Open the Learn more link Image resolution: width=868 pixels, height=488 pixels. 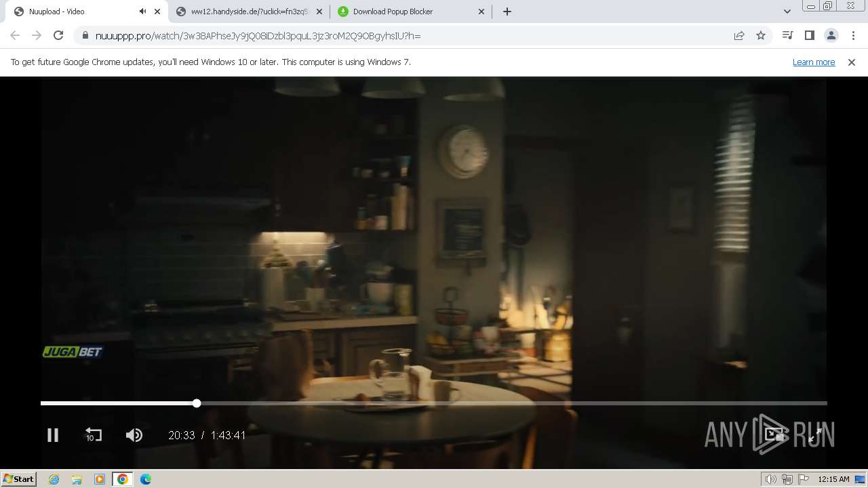(814, 62)
